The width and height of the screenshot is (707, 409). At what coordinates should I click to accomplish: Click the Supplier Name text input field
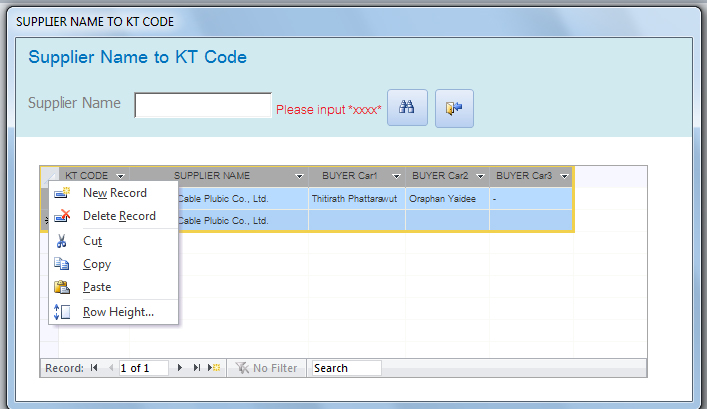(203, 105)
